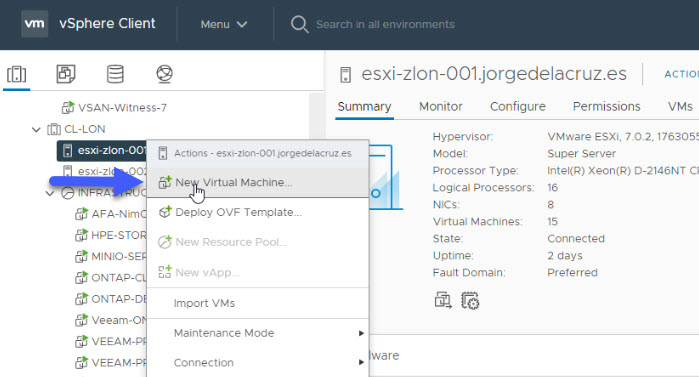Viewport: 699px width, 377px height.
Task: Choose New Virtual Machine... from context menu
Action: click(x=258, y=182)
